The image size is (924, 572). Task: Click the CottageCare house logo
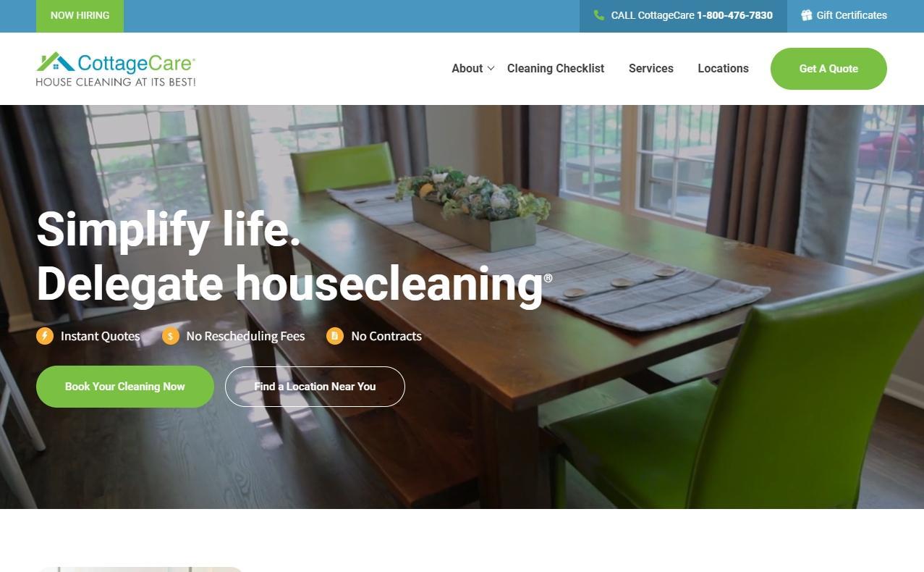click(x=116, y=69)
